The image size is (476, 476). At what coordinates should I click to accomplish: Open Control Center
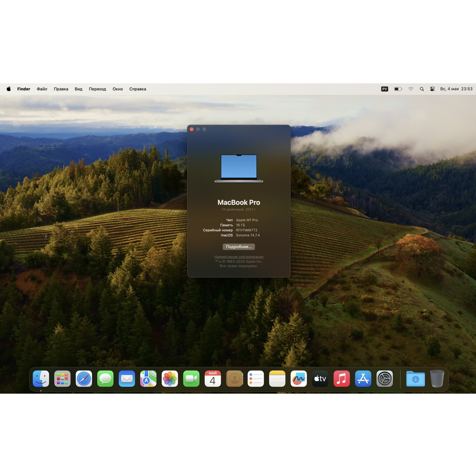click(432, 89)
